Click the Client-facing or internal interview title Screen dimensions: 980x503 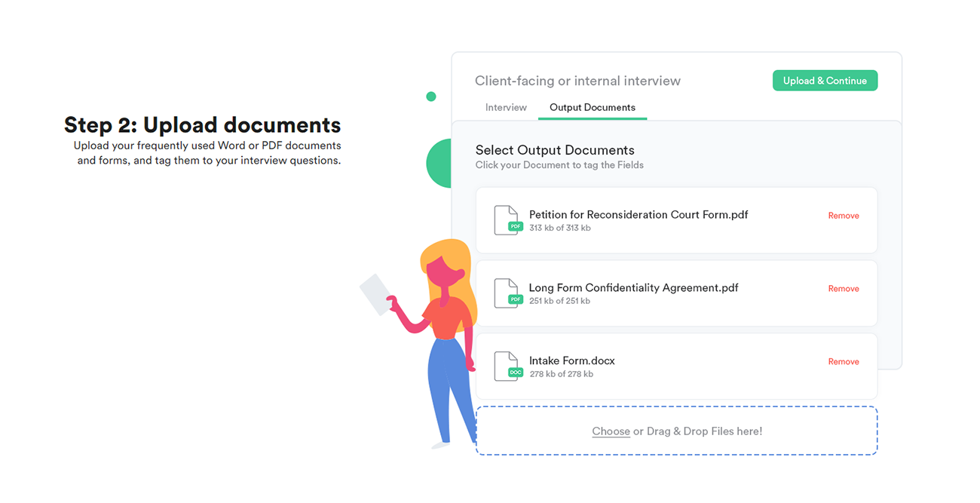tap(577, 81)
